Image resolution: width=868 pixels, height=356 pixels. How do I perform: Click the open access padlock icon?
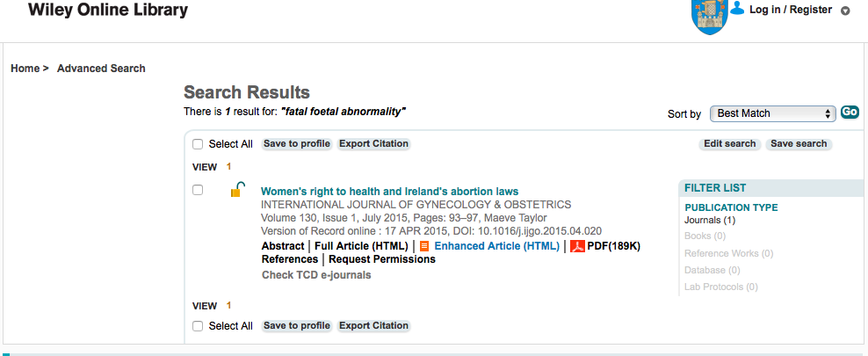(x=237, y=190)
